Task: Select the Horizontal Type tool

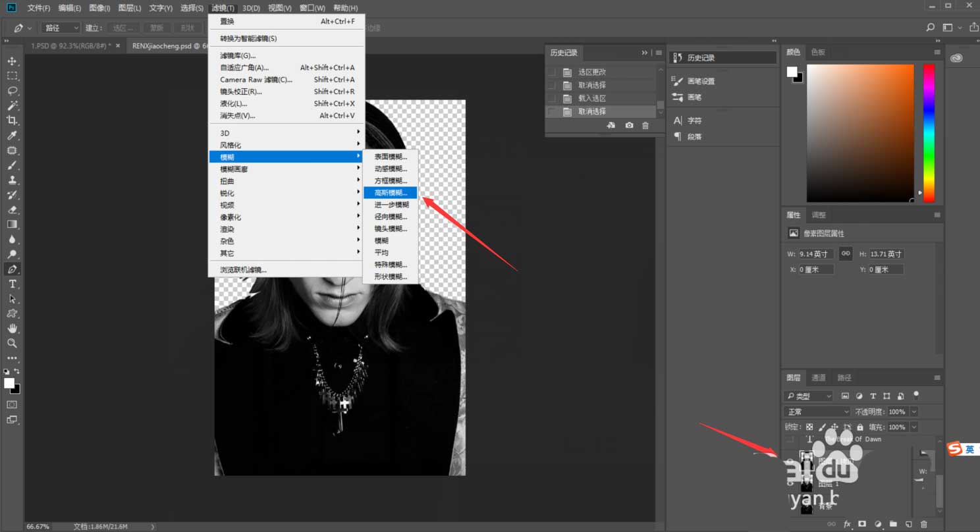Action: tap(12, 284)
